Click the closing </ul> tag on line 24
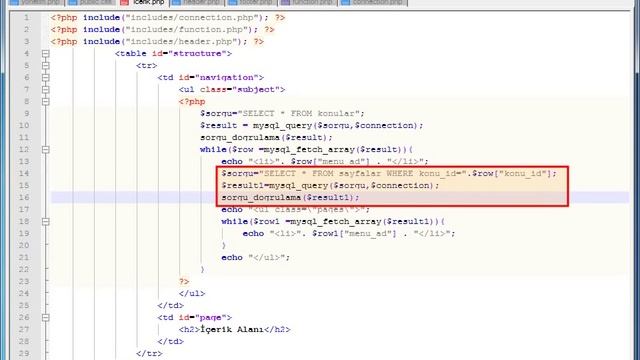640x360 pixels. click(x=192, y=293)
